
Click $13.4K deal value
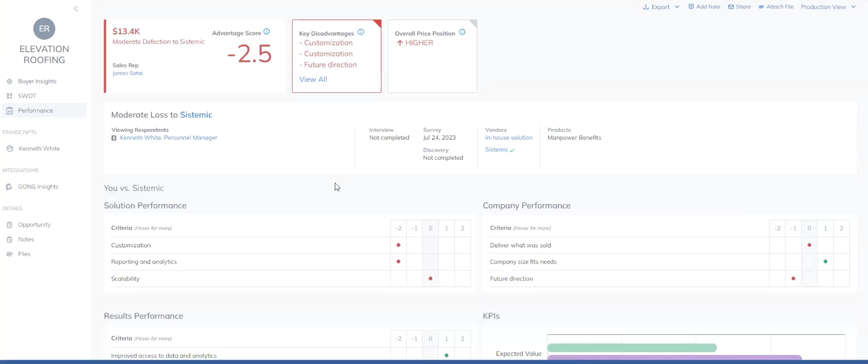(126, 31)
